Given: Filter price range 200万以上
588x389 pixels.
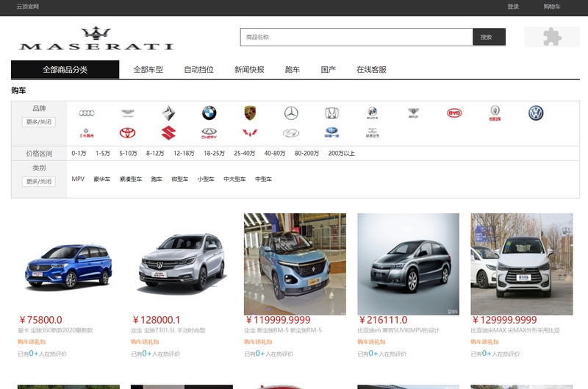Looking at the screenshot, I should pyautogui.click(x=342, y=154).
